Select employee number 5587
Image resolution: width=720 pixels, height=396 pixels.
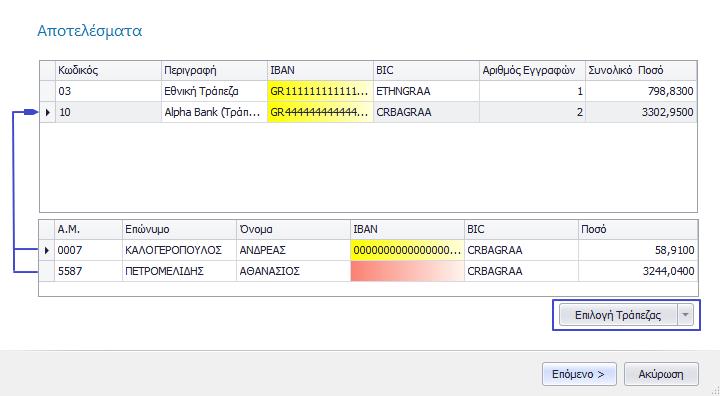pos(88,271)
